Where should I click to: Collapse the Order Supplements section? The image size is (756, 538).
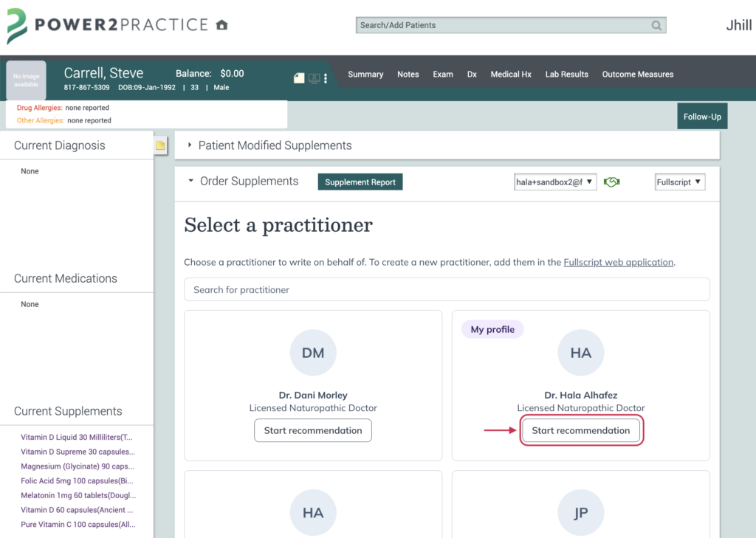pos(191,181)
